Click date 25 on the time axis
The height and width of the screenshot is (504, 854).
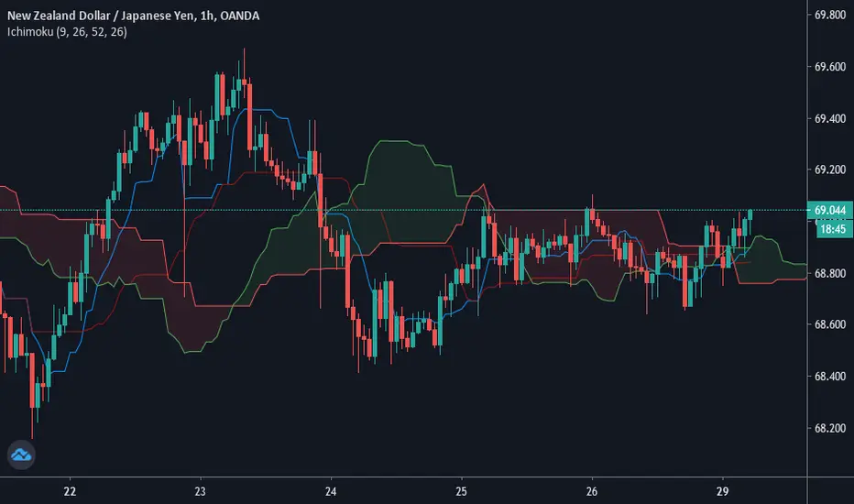click(461, 491)
